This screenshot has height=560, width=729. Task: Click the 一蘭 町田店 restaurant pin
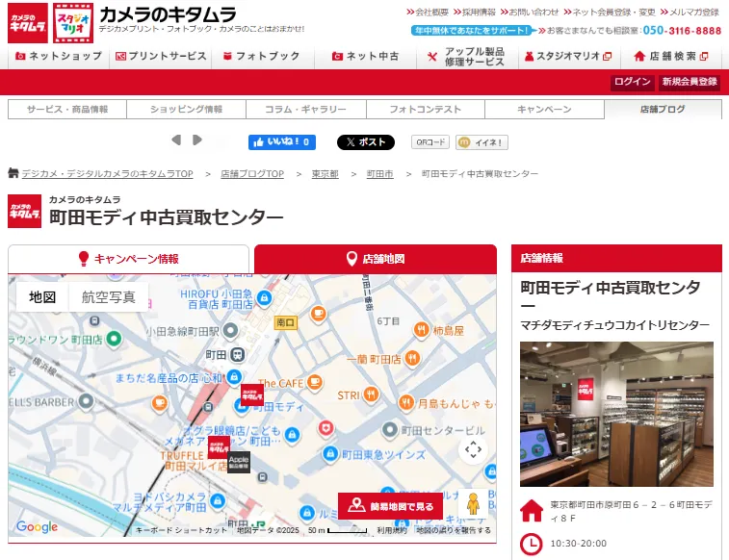tap(413, 359)
